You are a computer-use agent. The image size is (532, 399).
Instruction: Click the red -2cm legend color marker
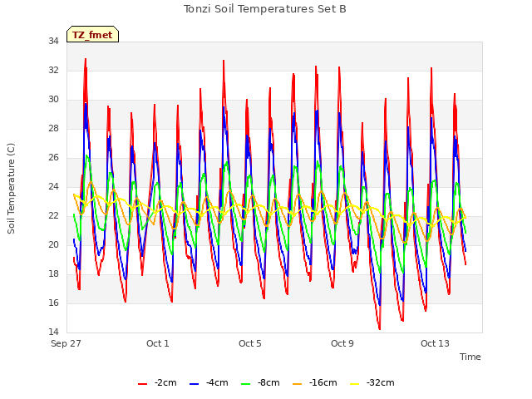click(x=142, y=384)
